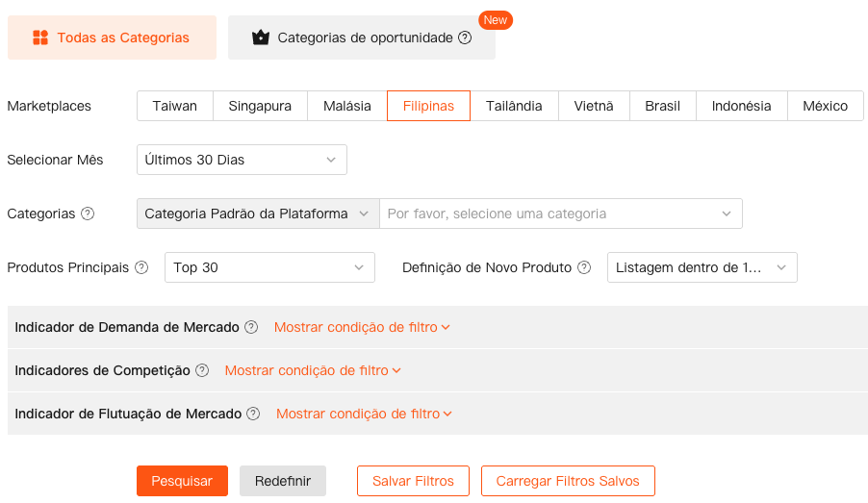Click help icon beside Produtos Principais

point(141,267)
